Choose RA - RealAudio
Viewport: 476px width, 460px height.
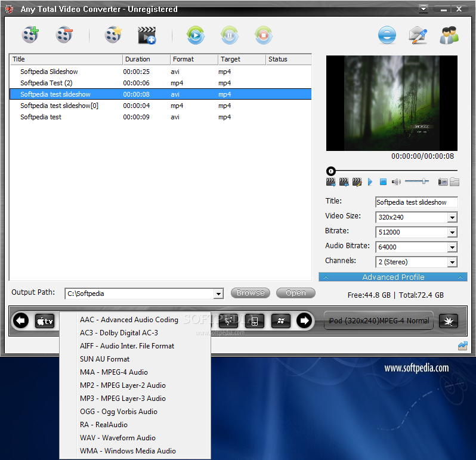pos(135,424)
